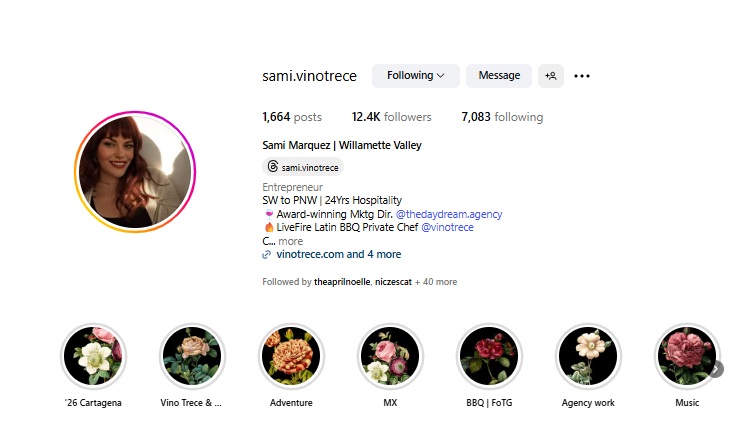This screenshot has height=431, width=744.
Task: View the 7,083 following list
Action: pos(502,117)
